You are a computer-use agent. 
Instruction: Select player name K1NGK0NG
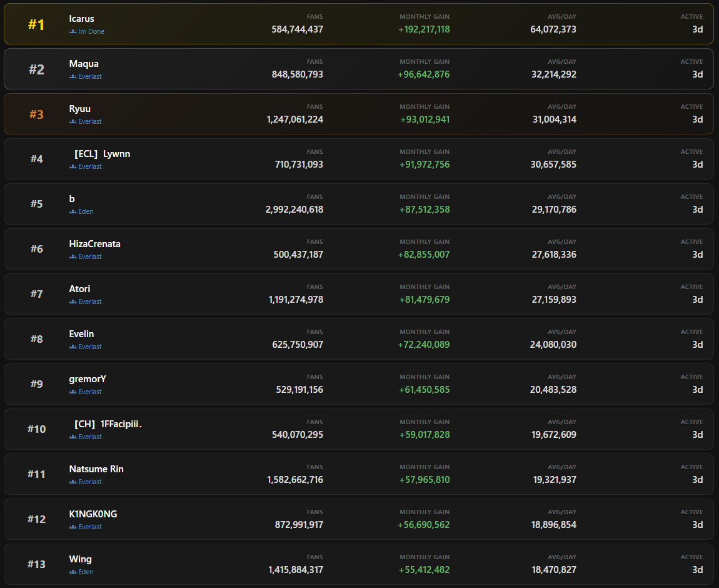tap(93, 514)
